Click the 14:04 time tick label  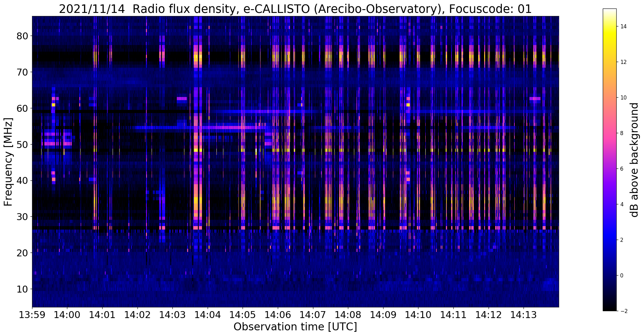[x=208, y=315]
